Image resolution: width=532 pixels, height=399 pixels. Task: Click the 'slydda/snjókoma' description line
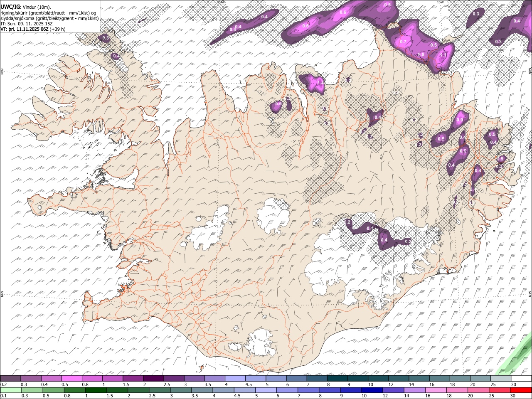point(49,18)
